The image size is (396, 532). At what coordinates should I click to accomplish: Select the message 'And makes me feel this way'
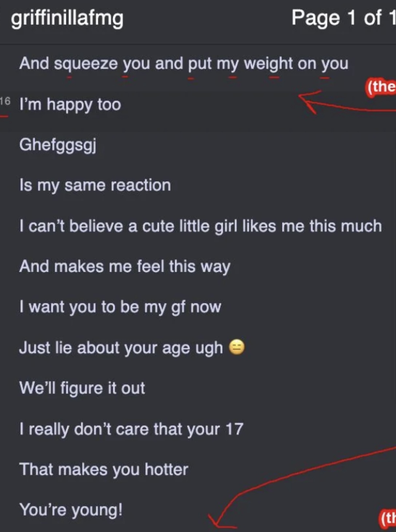tap(125, 267)
